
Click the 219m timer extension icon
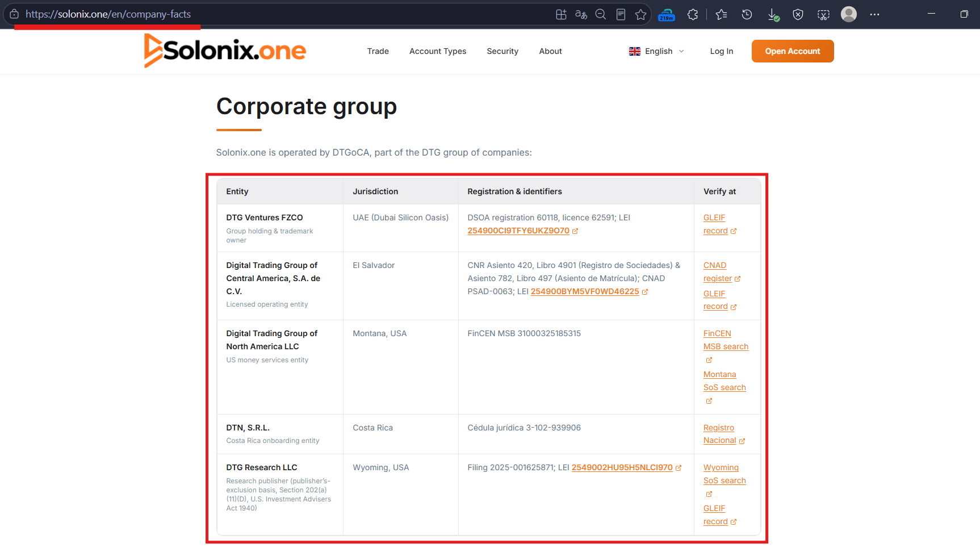(667, 15)
